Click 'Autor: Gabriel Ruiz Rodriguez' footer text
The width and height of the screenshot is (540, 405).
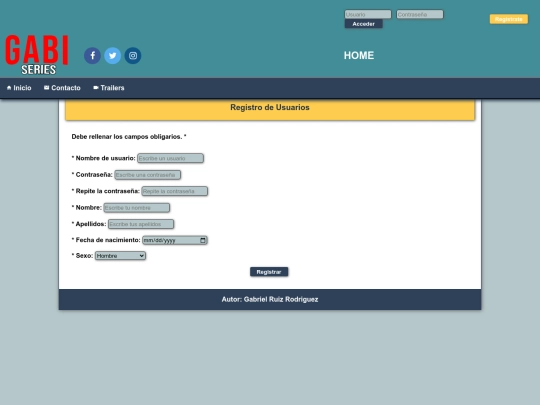[x=270, y=299]
